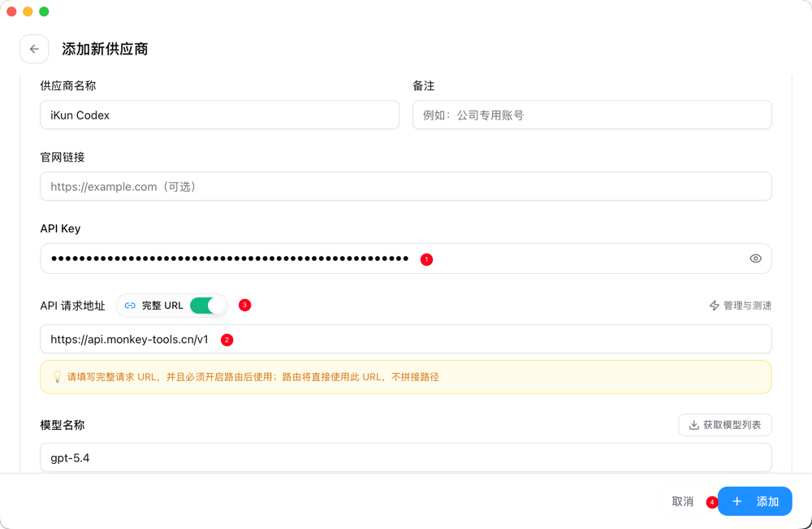Viewport: 812px width, 529px height.
Task: Click the API Key label
Action: coord(60,228)
